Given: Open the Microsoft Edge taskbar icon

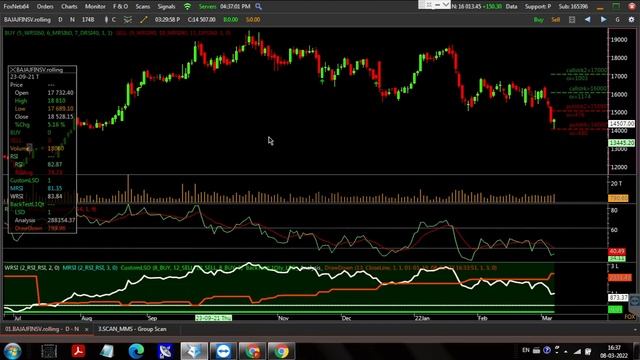Looking at the screenshot, I should tap(136, 351).
